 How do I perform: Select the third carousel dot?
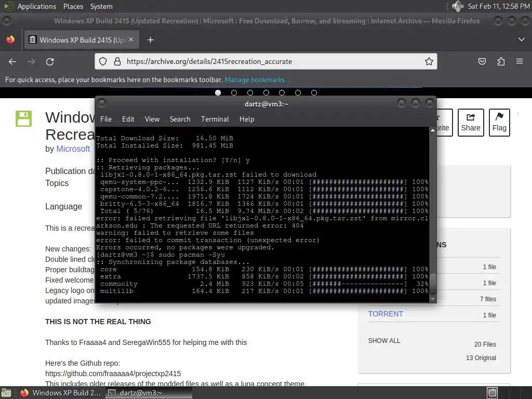tap(250, 92)
